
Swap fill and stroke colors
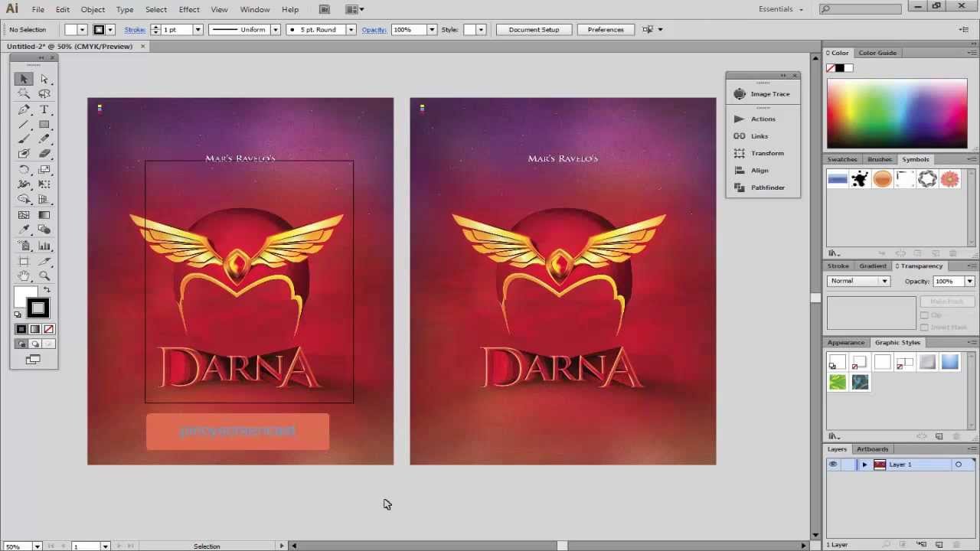tap(47, 291)
